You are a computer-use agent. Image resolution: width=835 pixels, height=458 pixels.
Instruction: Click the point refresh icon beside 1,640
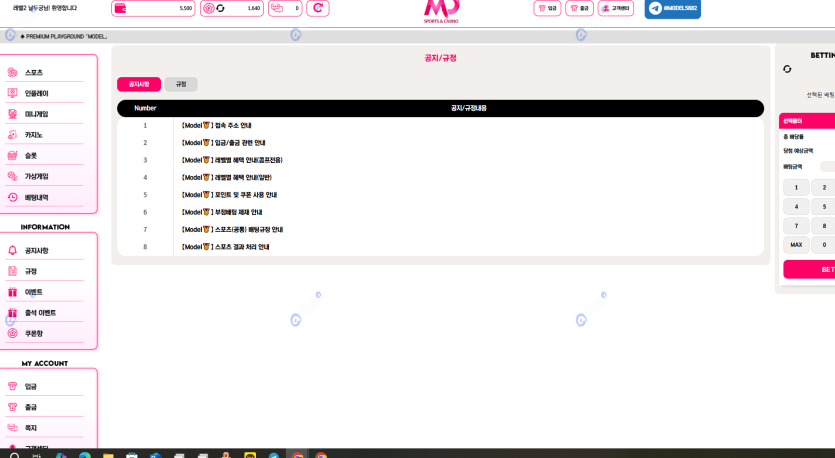(220, 8)
